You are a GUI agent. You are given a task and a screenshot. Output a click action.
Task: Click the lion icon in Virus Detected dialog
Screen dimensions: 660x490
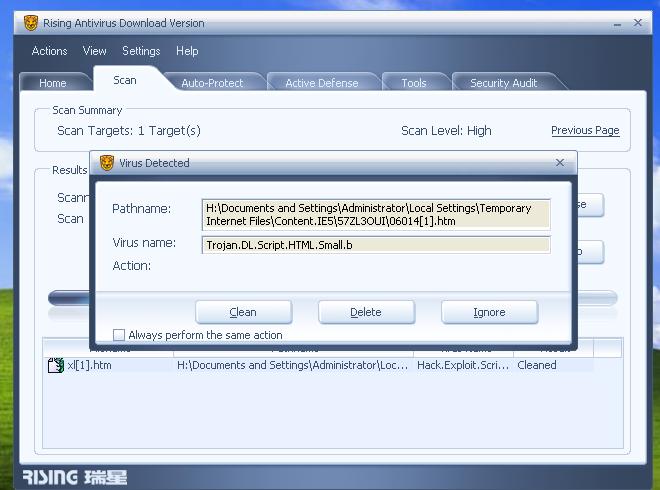point(107,163)
